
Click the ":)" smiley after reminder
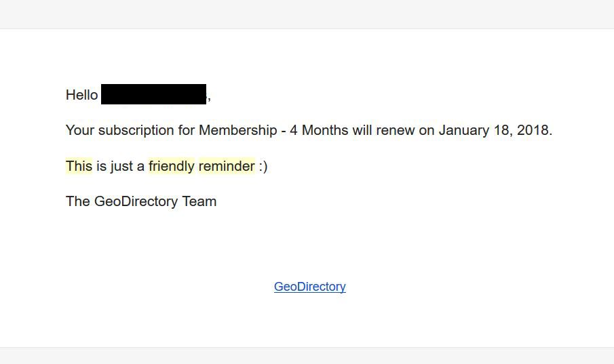pyautogui.click(x=263, y=166)
